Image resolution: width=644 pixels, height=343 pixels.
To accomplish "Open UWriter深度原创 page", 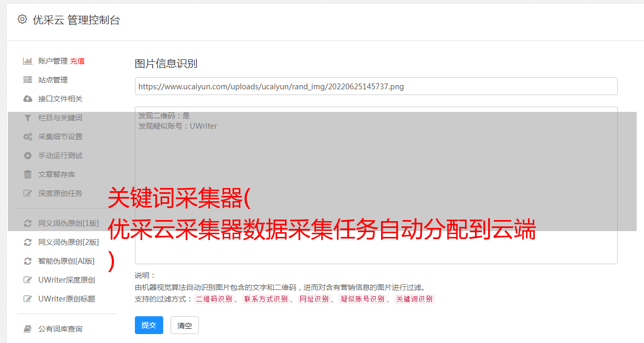I will pos(67,280).
